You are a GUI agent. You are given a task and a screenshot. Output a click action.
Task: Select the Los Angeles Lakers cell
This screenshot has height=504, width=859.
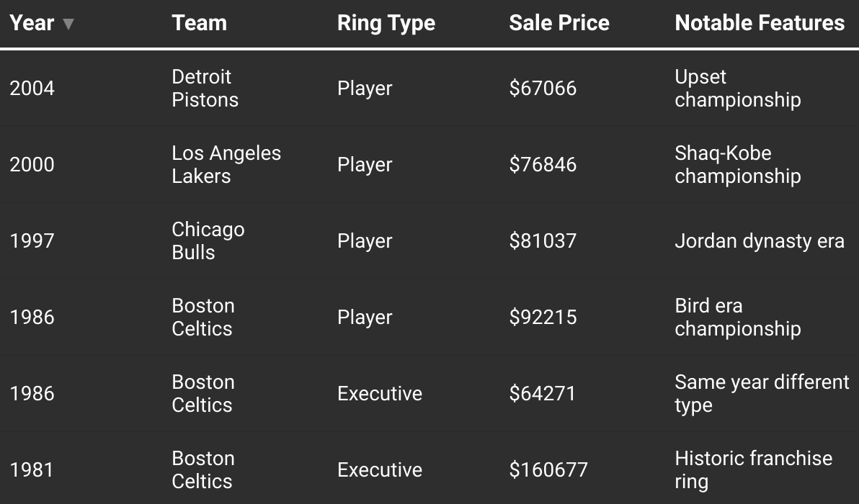click(226, 165)
